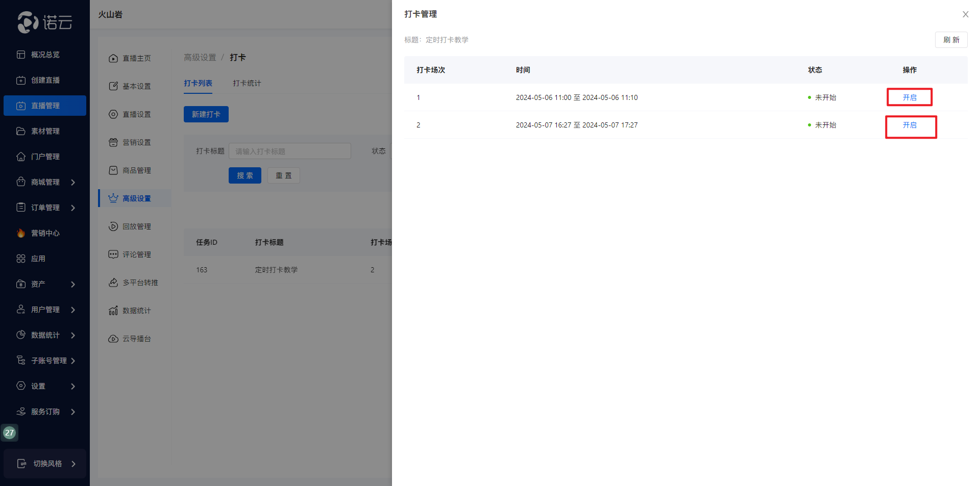Click 开启 for check-in session 1

tap(910, 97)
